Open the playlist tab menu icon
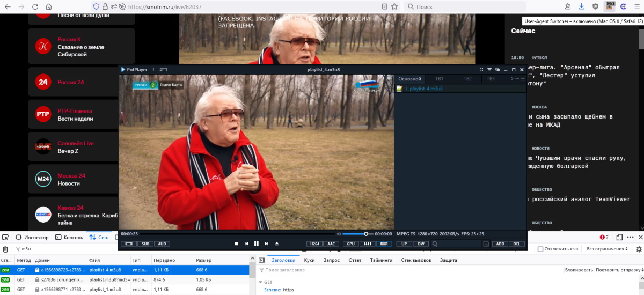The width and height of the screenshot is (644, 295). (x=523, y=79)
